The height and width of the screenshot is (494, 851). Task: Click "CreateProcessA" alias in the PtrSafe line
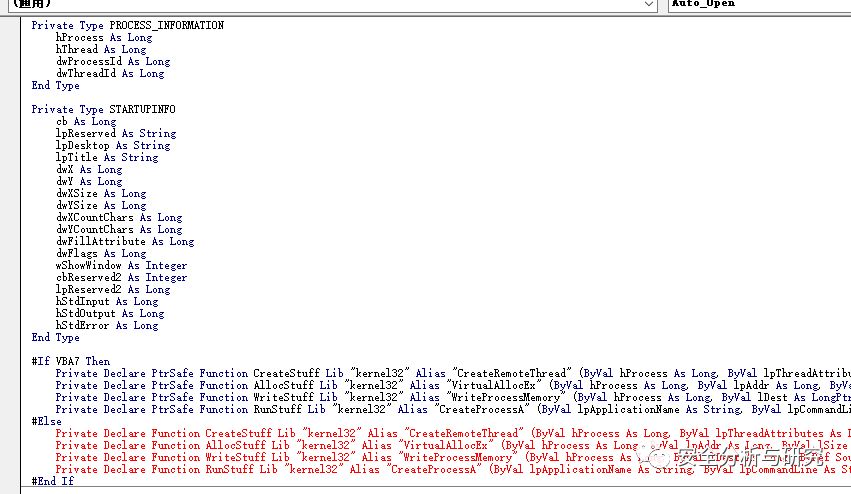(x=482, y=409)
